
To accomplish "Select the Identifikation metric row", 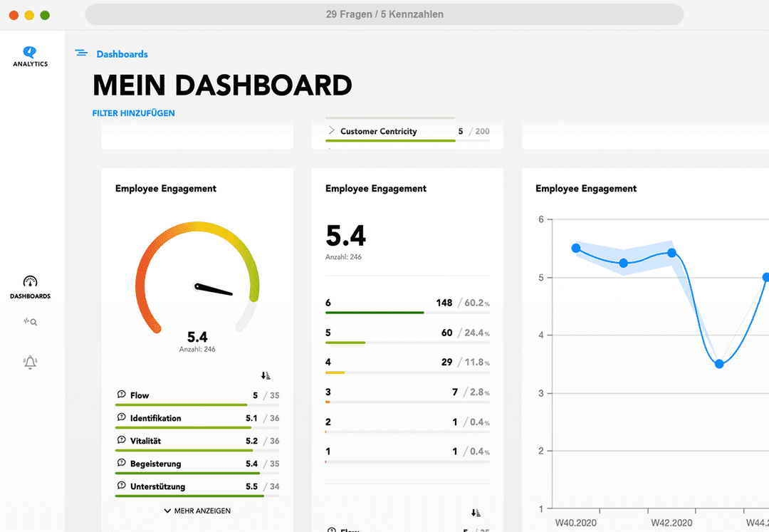I will click(197, 420).
